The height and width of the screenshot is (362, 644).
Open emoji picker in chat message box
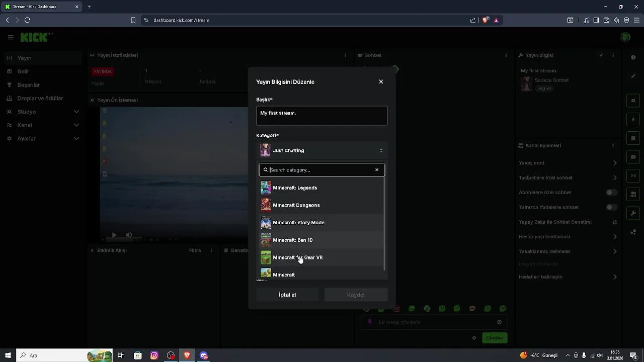click(x=499, y=322)
